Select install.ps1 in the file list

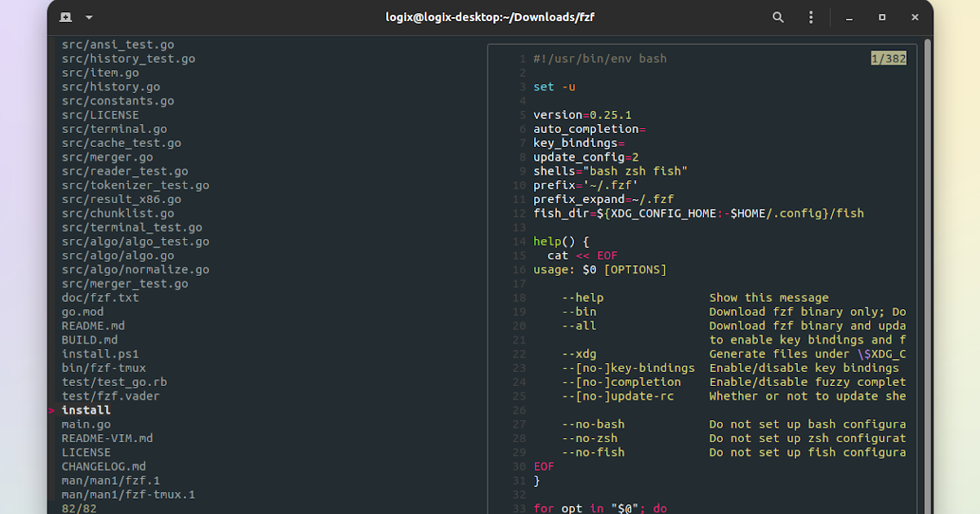point(100,353)
